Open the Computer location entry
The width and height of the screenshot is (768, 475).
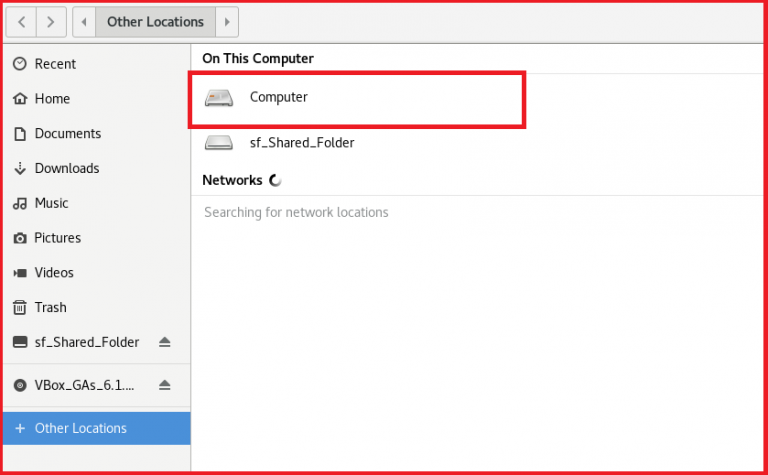pos(279,98)
